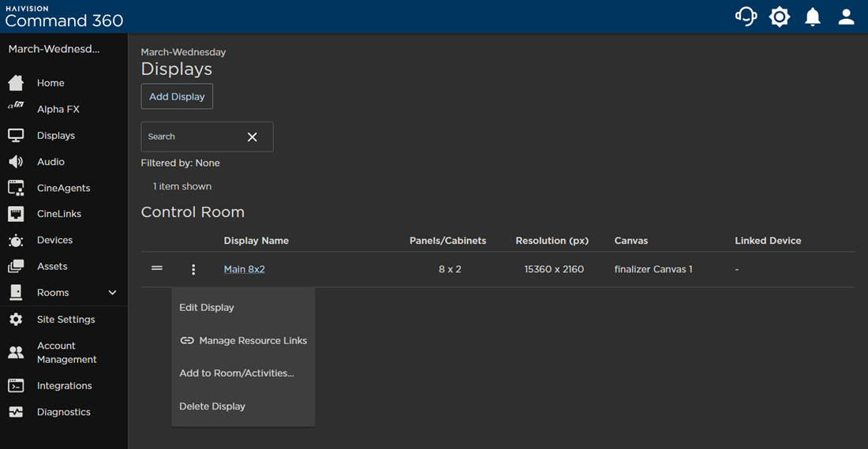Click the Command 360 logo
The image size is (868, 449).
click(x=64, y=17)
